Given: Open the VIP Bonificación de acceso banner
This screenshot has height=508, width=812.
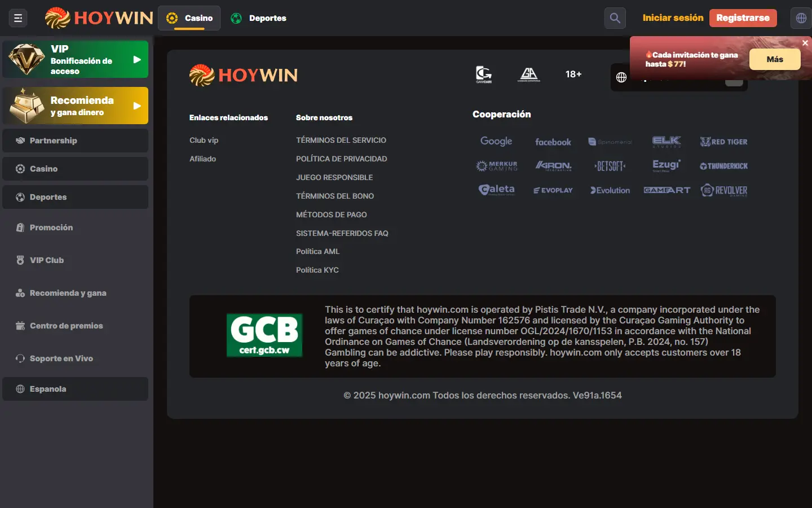Looking at the screenshot, I should pos(76,59).
